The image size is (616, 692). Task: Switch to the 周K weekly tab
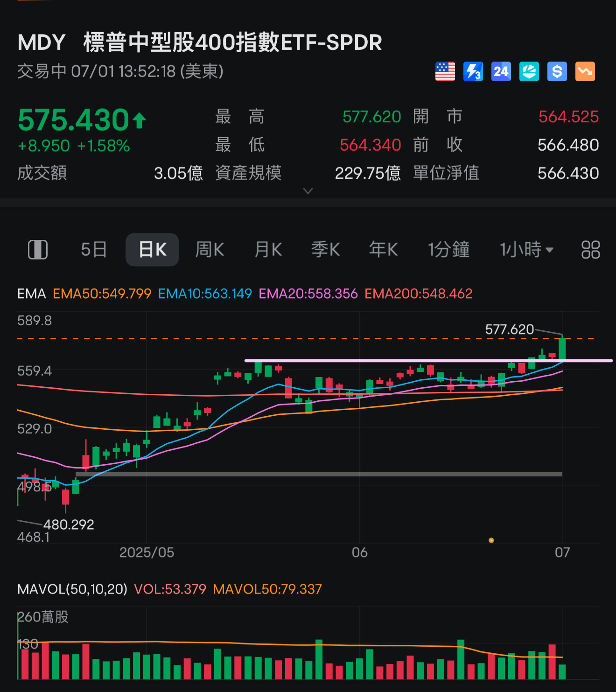coord(210,250)
